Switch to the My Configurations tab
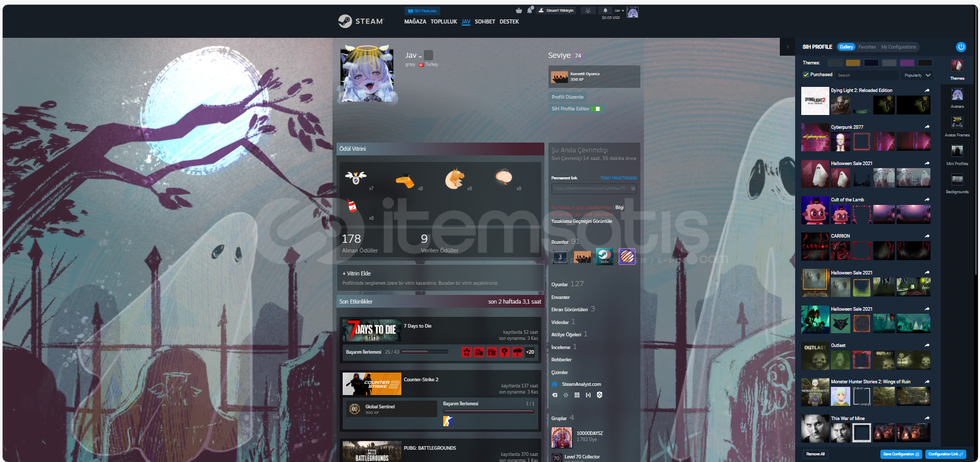The height and width of the screenshot is (462, 980). [x=899, y=47]
